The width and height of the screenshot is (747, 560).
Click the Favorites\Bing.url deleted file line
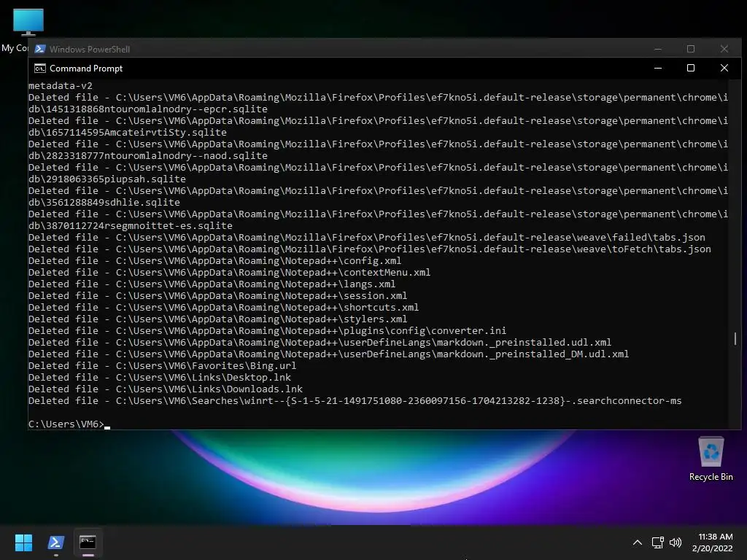[x=162, y=366]
